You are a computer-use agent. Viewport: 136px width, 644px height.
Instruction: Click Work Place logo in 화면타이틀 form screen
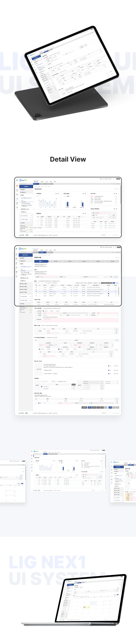[x=23, y=249]
